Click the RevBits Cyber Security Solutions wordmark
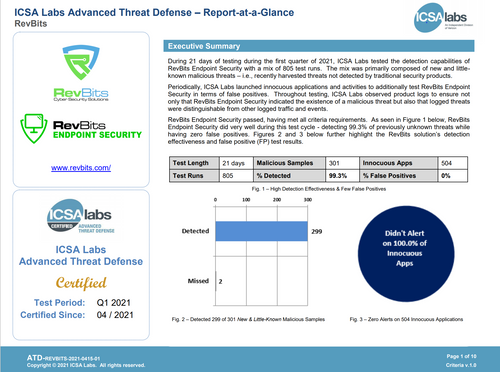This screenshot has height=372, width=500. point(81,94)
